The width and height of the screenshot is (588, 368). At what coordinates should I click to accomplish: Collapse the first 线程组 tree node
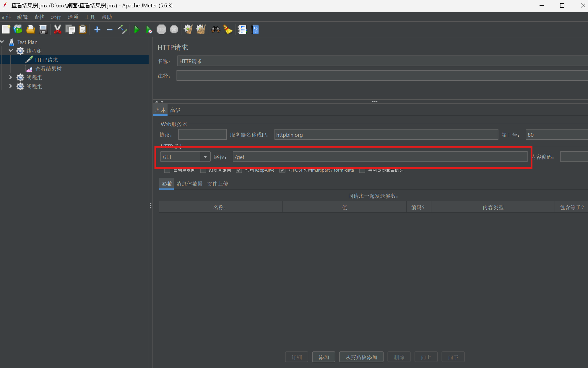pos(11,51)
